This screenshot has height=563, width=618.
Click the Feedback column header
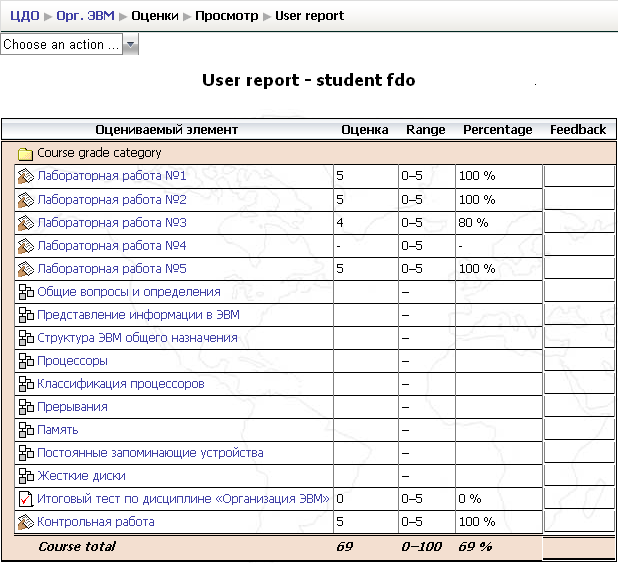pos(578,130)
